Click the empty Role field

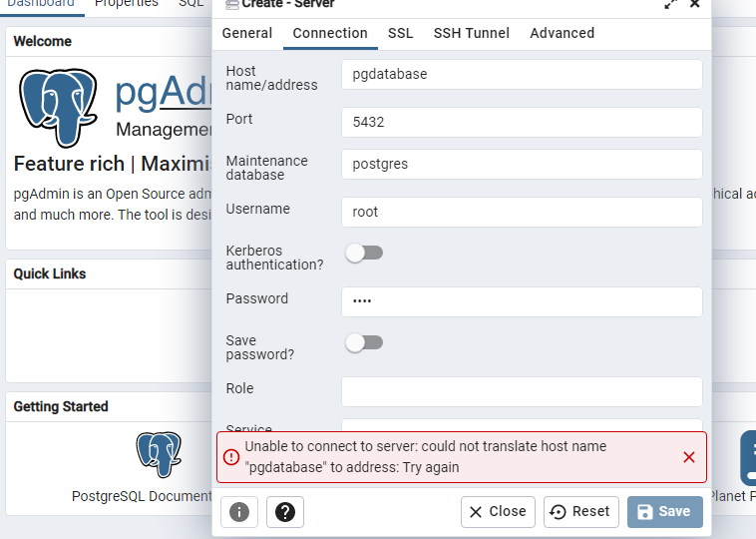(522, 392)
